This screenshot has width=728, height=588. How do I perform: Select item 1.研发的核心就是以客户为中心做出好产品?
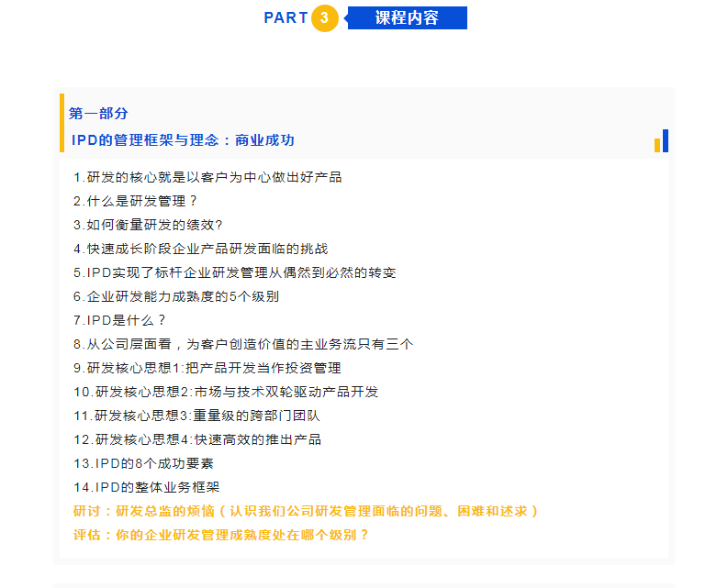(x=207, y=177)
